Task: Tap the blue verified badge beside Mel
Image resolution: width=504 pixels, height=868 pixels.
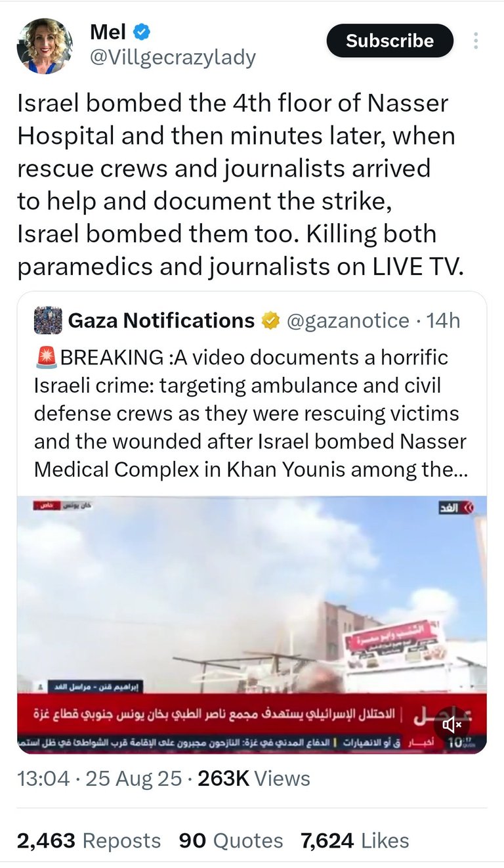Action: [x=142, y=31]
